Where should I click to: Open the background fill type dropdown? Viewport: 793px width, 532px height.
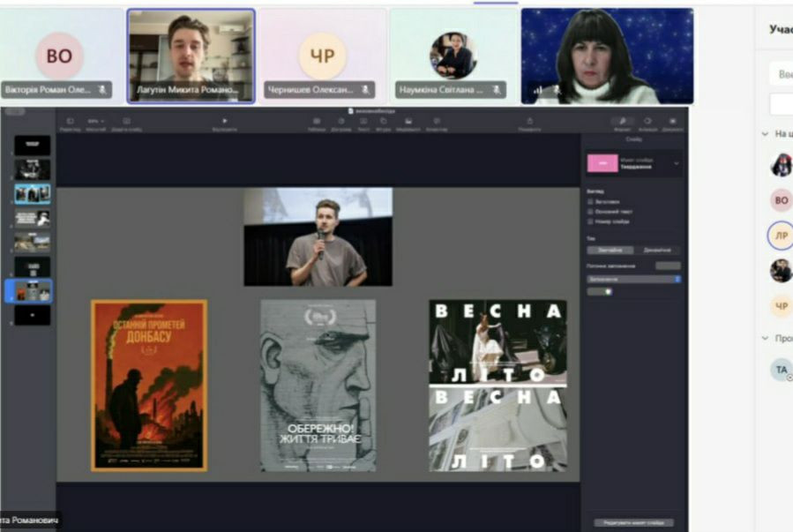pyautogui.click(x=633, y=279)
